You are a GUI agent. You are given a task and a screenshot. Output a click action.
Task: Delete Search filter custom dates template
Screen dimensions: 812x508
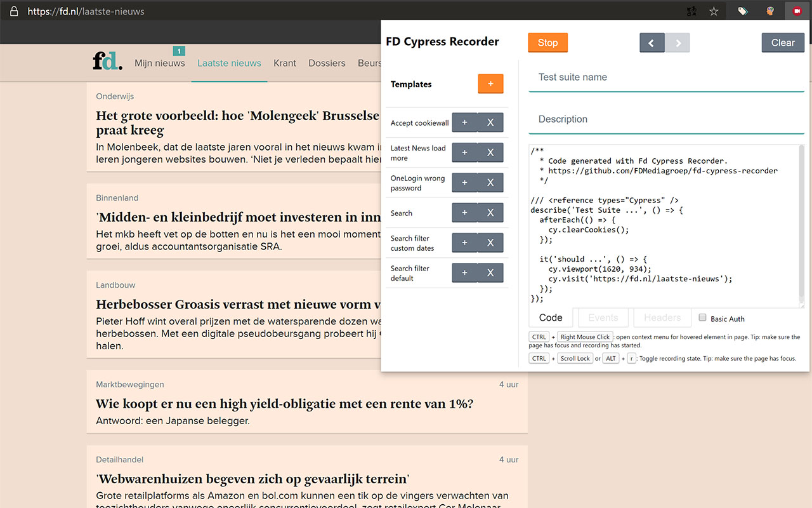490,243
